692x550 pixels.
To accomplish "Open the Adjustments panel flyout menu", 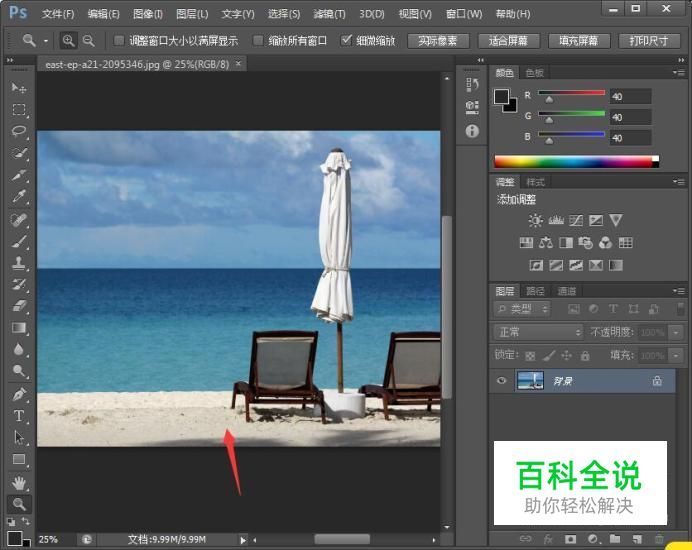I will [x=679, y=182].
